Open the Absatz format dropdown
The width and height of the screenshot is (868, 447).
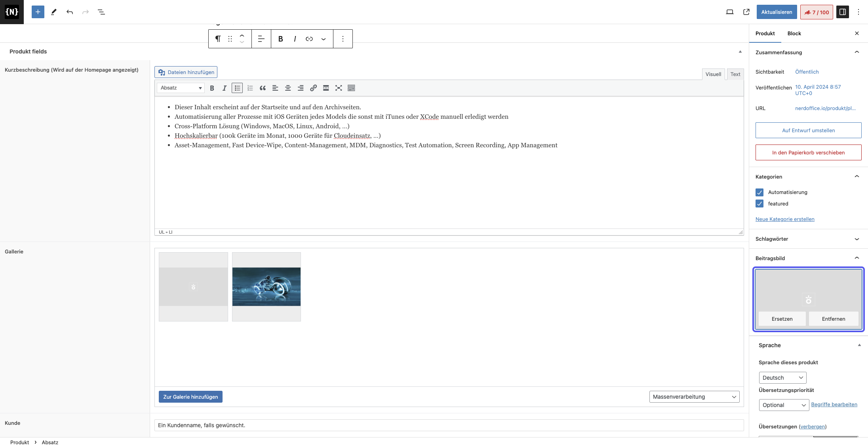[181, 88]
